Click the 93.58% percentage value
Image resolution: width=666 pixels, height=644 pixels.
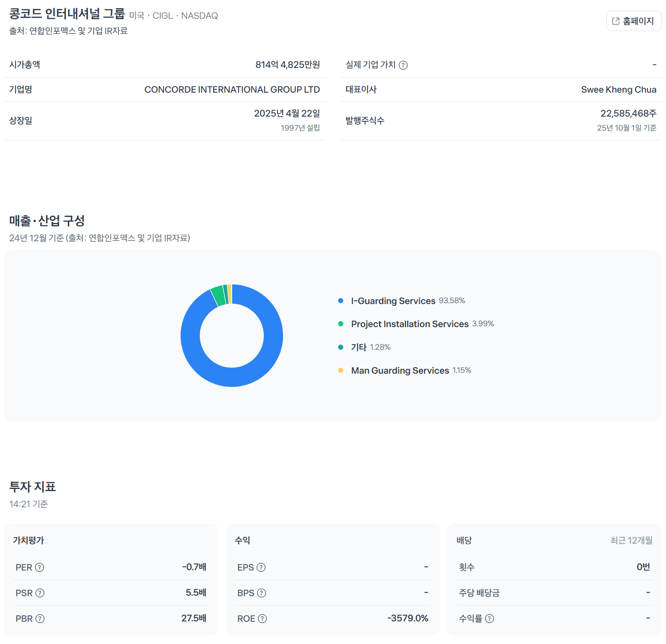(x=452, y=301)
